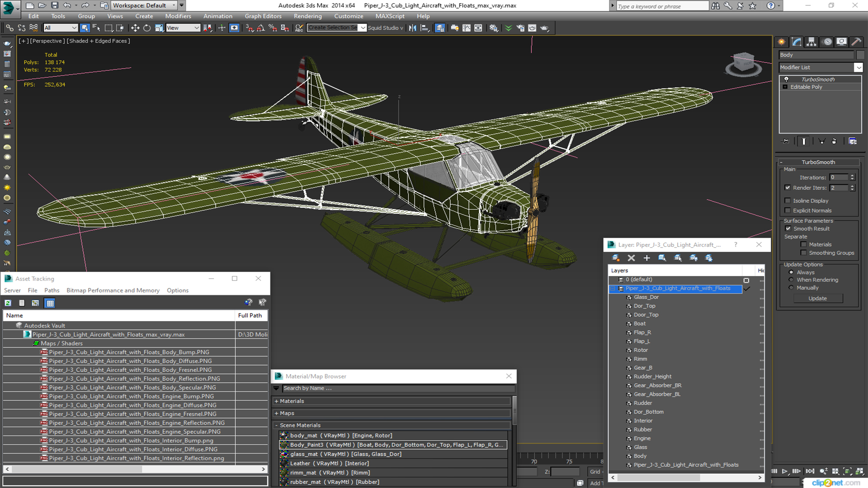Open the Material Editor icon
The width and height of the screenshot is (868, 488).
493,28
